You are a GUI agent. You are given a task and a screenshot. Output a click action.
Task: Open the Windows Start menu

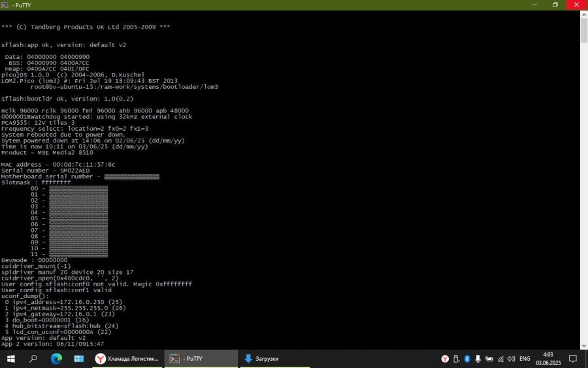[x=11, y=359]
